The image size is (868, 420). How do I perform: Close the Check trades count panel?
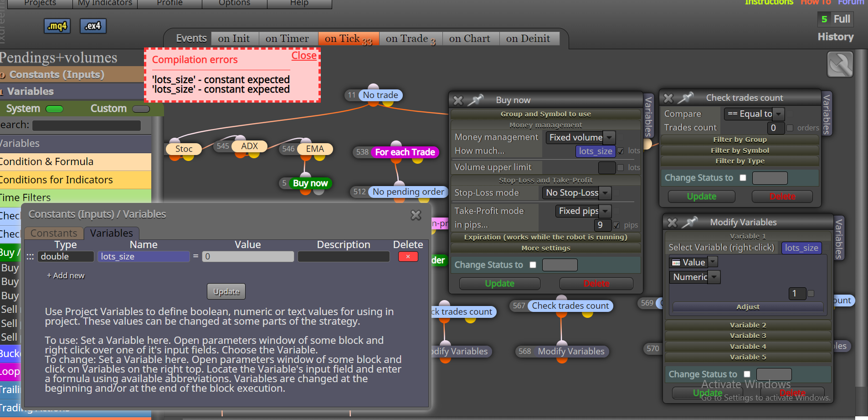click(x=668, y=98)
